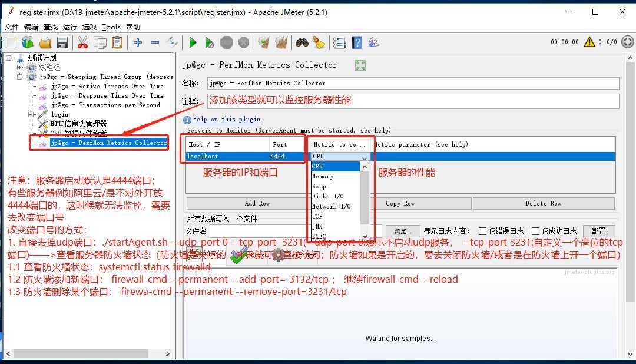
Task: Click the 浏览... browse button
Action: pos(402,231)
